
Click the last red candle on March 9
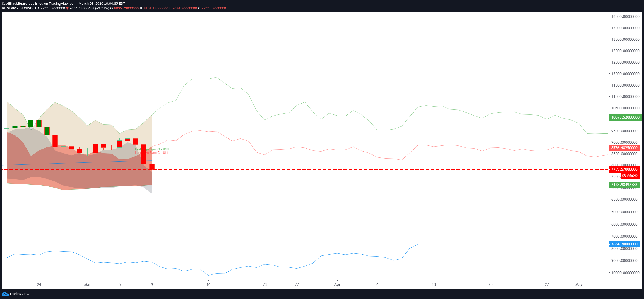click(x=152, y=167)
